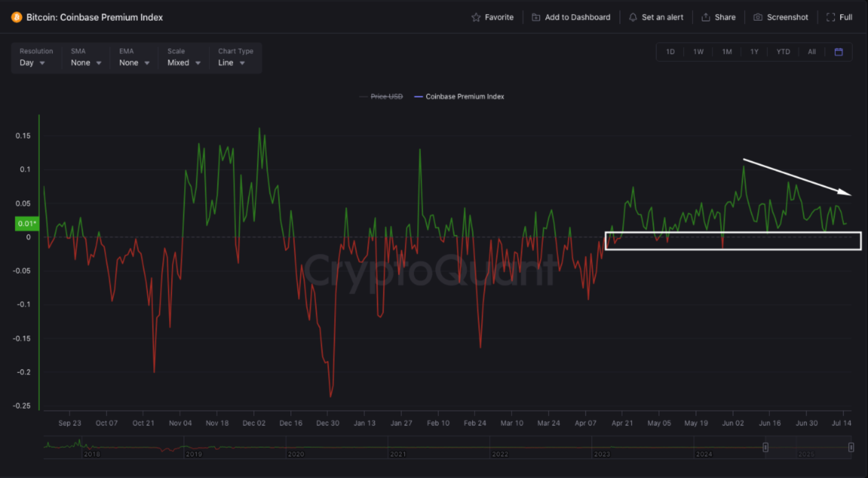Open the Resolution dropdown showing Day
The image size is (868, 478).
click(x=32, y=63)
